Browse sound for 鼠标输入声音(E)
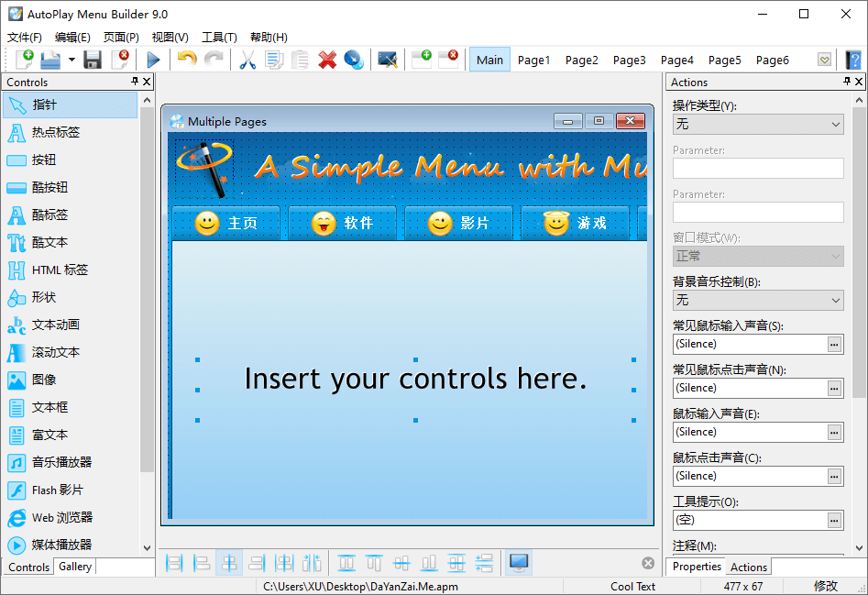868x595 pixels. tap(834, 433)
